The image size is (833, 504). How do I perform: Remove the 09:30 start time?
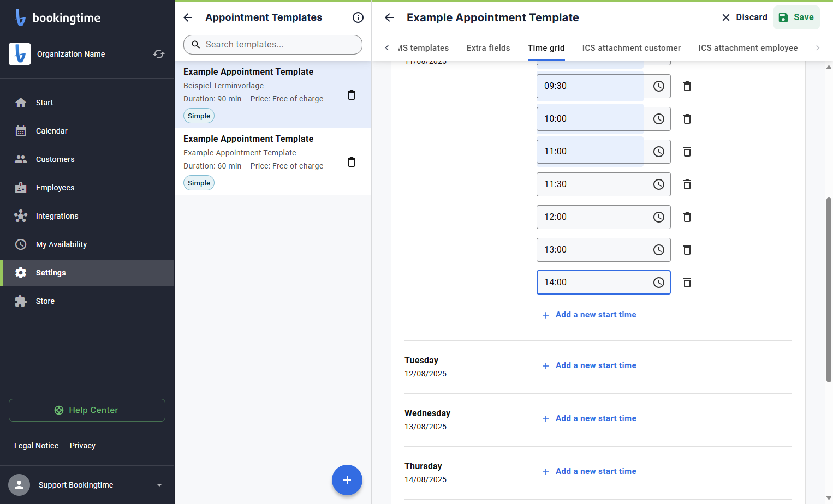click(687, 86)
